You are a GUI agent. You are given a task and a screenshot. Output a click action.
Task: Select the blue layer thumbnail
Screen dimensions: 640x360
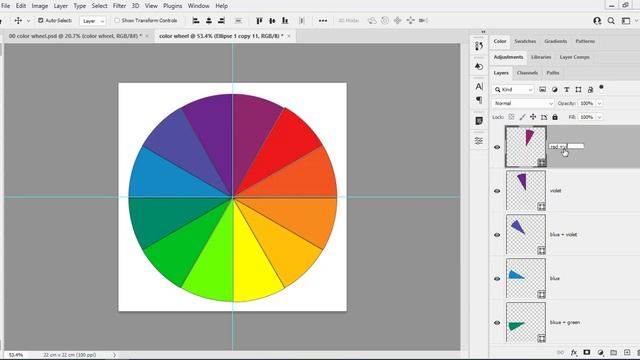click(526, 278)
